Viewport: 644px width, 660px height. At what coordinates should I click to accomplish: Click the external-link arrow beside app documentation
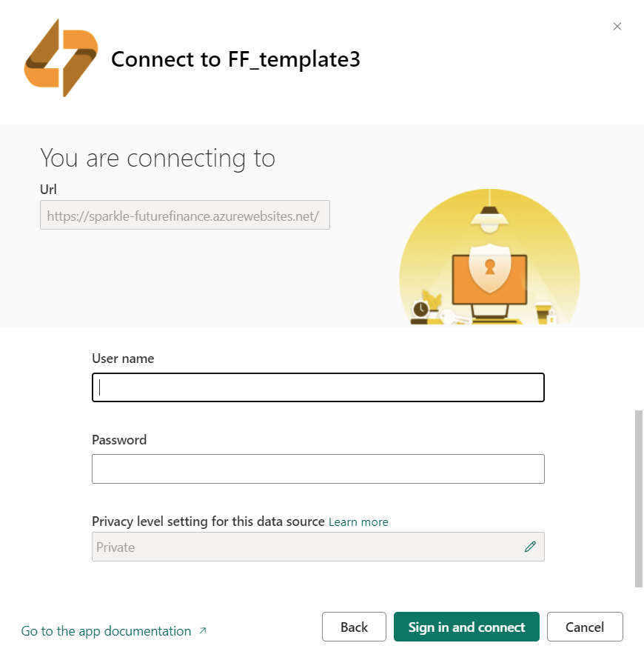tap(203, 630)
